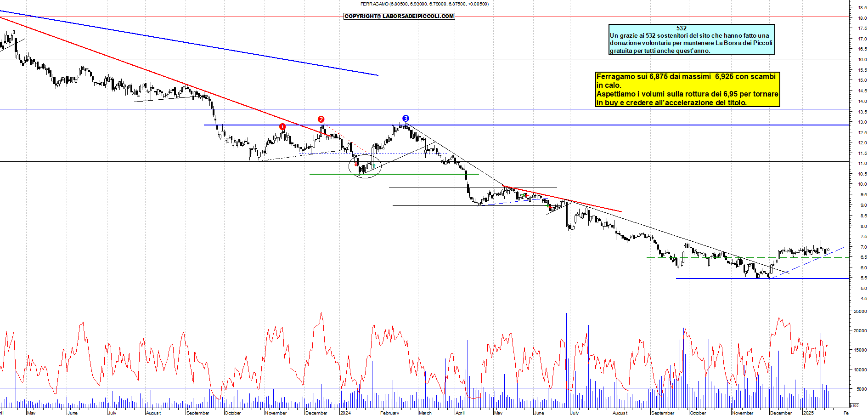Click the 6.0 price axis label
Viewport: 868px width, 415px height.
[863, 268]
